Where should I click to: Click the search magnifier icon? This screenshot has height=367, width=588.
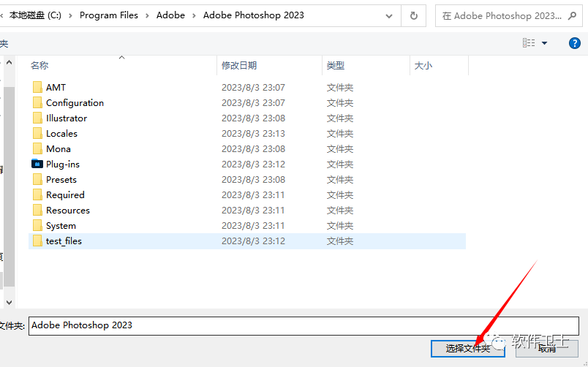point(572,16)
